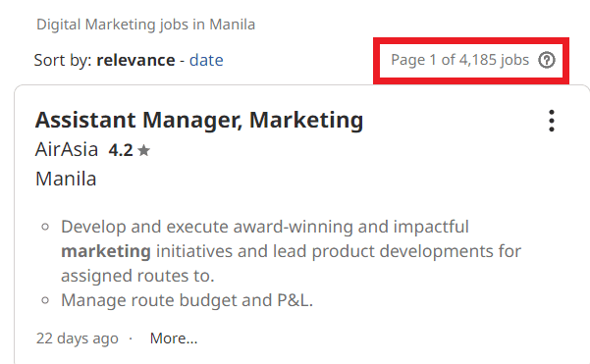This screenshot has width=590, height=364.
Task: Click the Digital Marketing jobs in Manila heading
Action: pyautogui.click(x=145, y=25)
